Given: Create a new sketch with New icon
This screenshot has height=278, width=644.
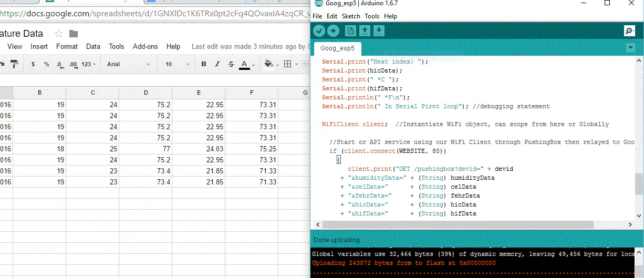Looking at the screenshot, I should tap(350, 31).
